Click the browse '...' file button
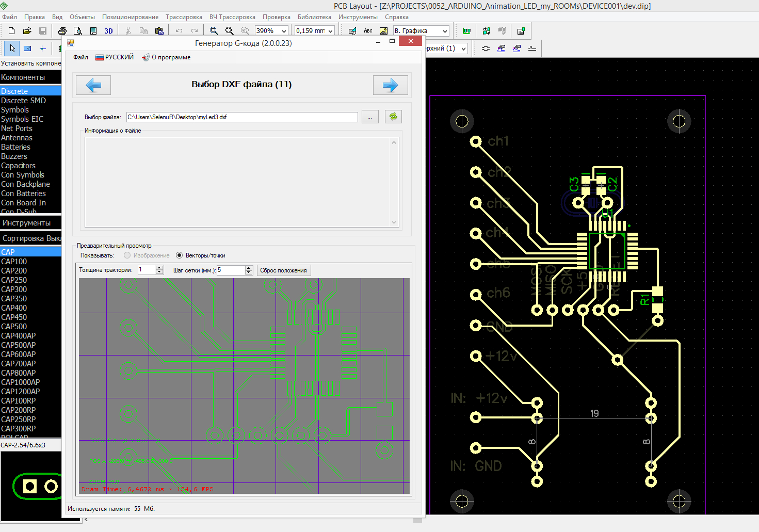This screenshot has width=759, height=532. (370, 117)
